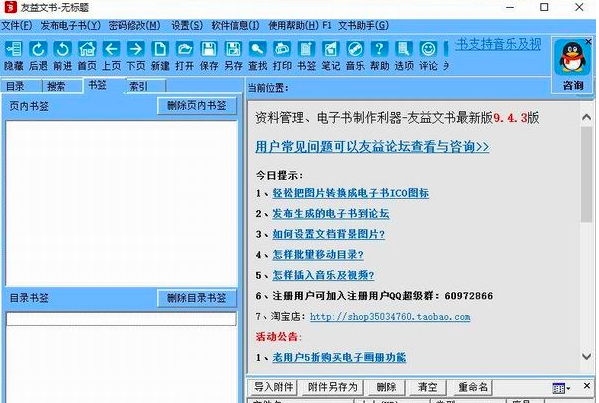599x403 pixels.
Task: Click the 删除目录书签 button
Action: click(197, 298)
